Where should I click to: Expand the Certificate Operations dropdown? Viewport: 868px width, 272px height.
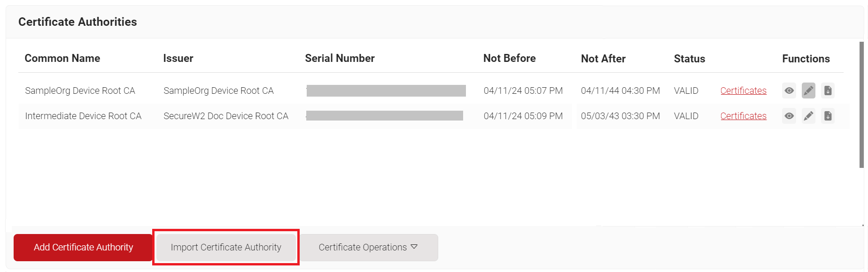(x=368, y=247)
